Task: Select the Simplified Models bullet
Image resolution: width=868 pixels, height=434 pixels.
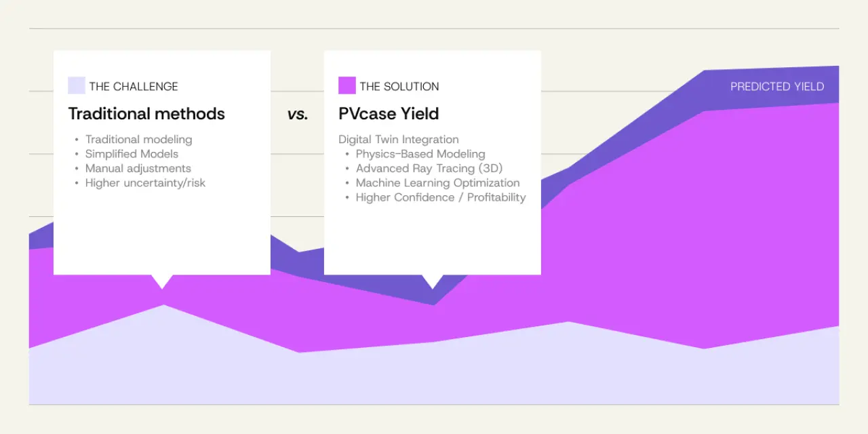Action: pyautogui.click(x=132, y=154)
